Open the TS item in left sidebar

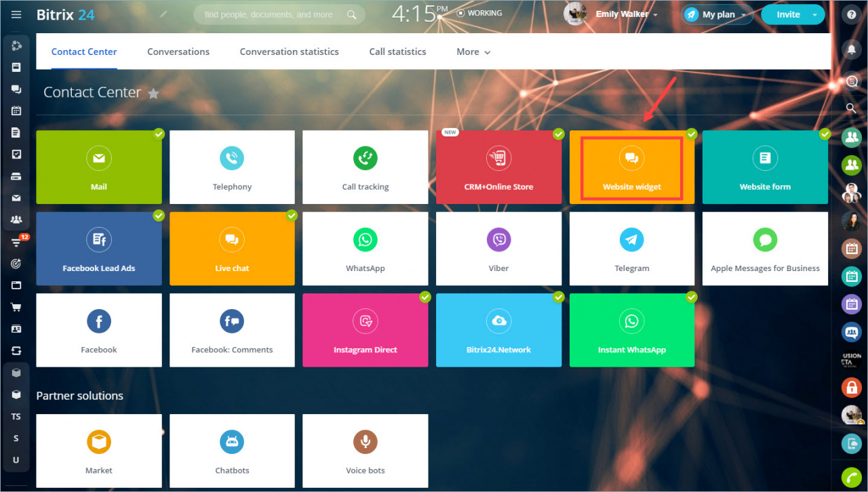[16, 417]
